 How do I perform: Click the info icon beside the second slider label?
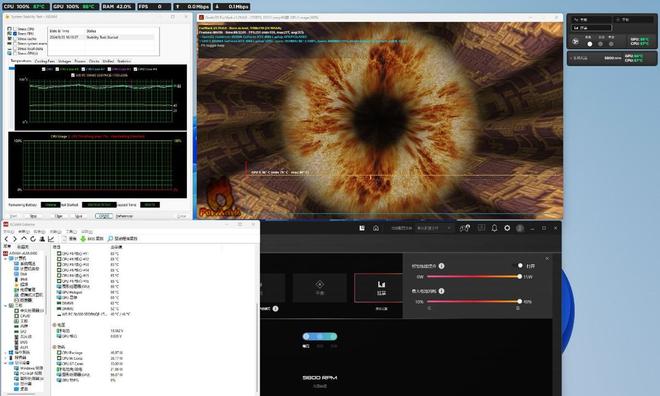coord(442,291)
